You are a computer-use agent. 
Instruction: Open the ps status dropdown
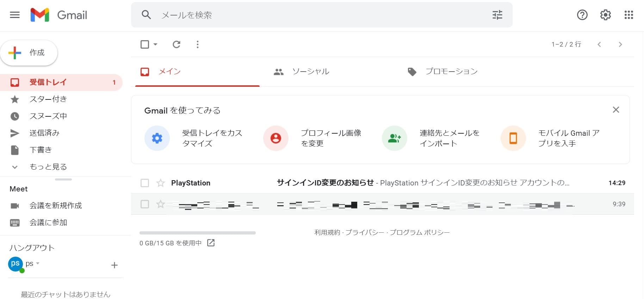pyautogui.click(x=38, y=263)
